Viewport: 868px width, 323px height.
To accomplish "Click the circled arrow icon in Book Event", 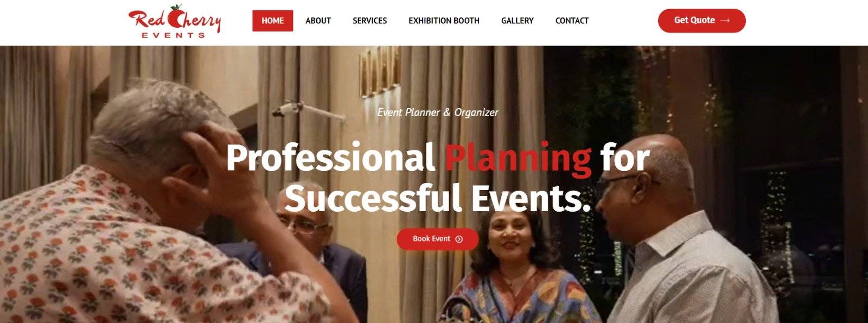I will coord(459,239).
